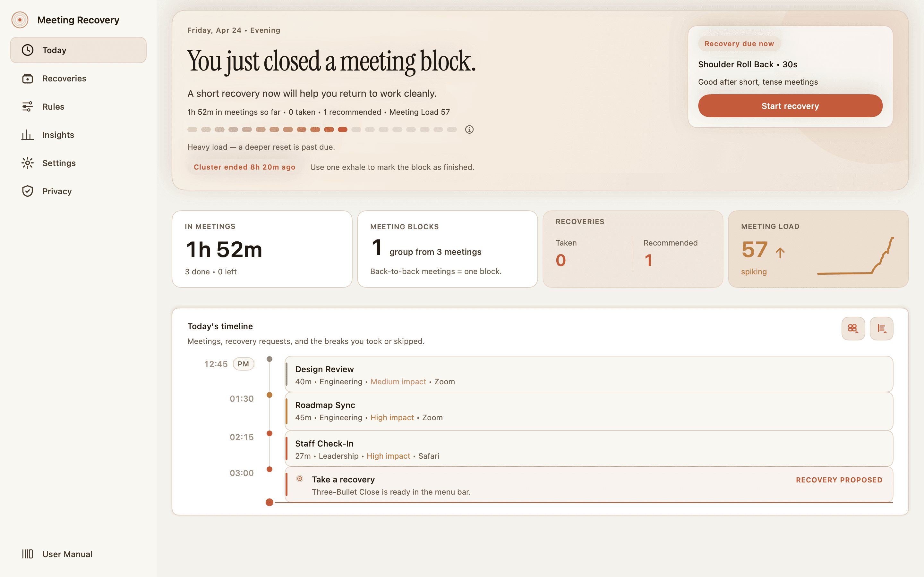Open the meeting load info tooltip
Screen dimensions: 924x577
coord(469,130)
